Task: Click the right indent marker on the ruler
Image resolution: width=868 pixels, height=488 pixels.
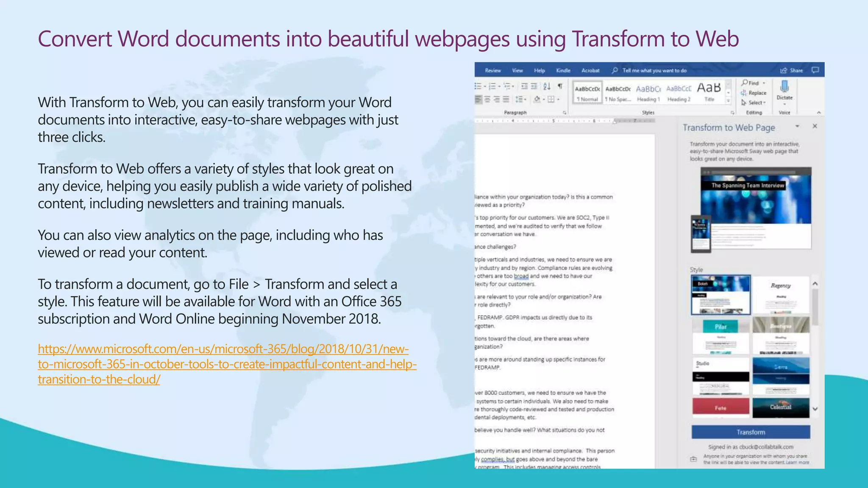Action: coord(615,121)
